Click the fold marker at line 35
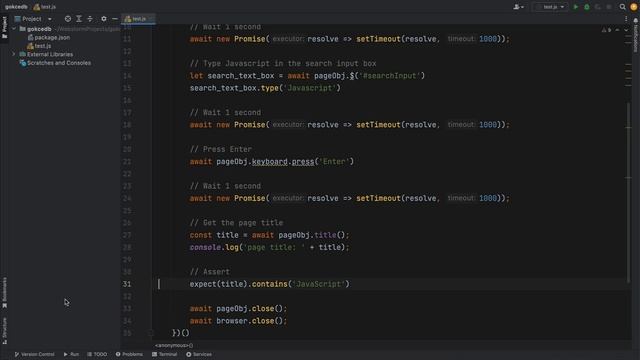Image resolution: width=640 pixels, height=360 pixels. (151, 333)
